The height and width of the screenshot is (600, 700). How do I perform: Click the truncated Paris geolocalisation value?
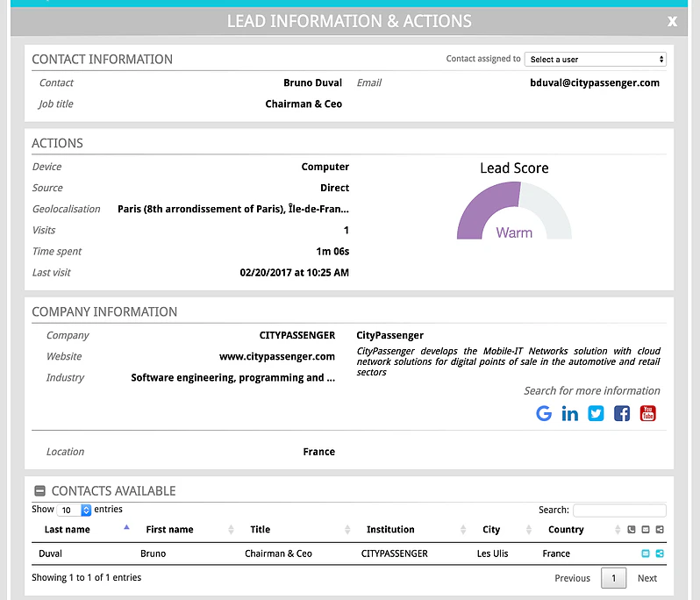(233, 209)
